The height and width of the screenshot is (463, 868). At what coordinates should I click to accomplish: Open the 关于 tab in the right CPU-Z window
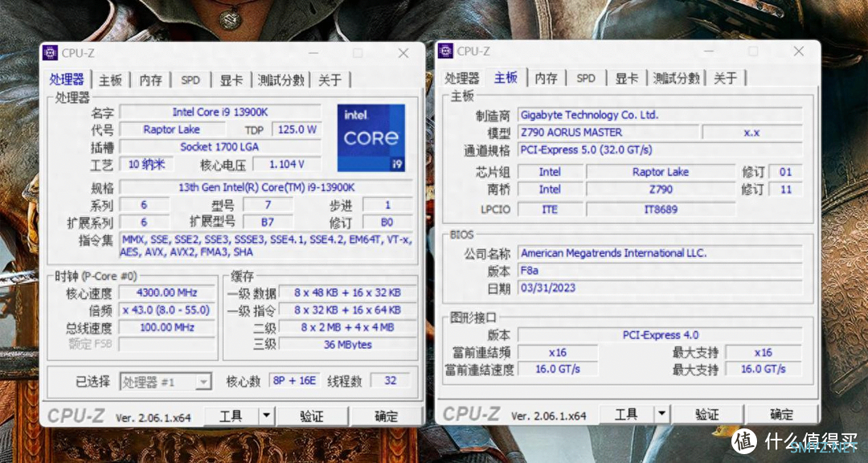point(725,78)
